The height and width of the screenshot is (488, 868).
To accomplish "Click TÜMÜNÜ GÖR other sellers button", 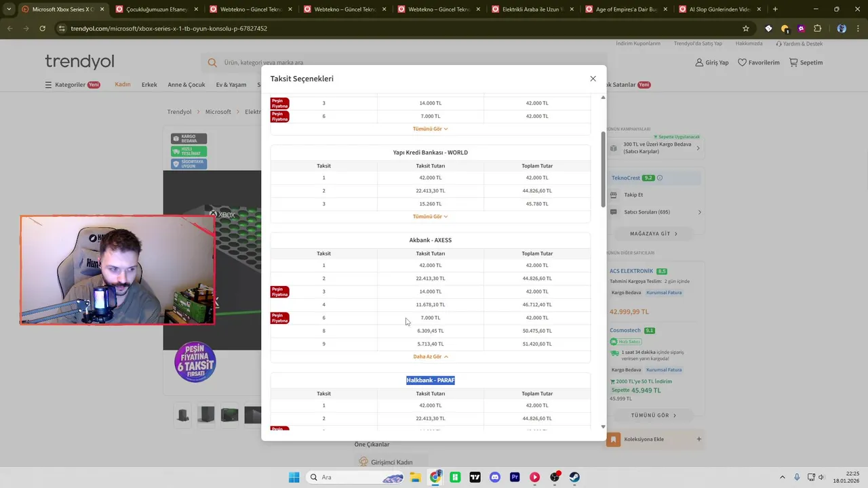I will click(x=654, y=415).
